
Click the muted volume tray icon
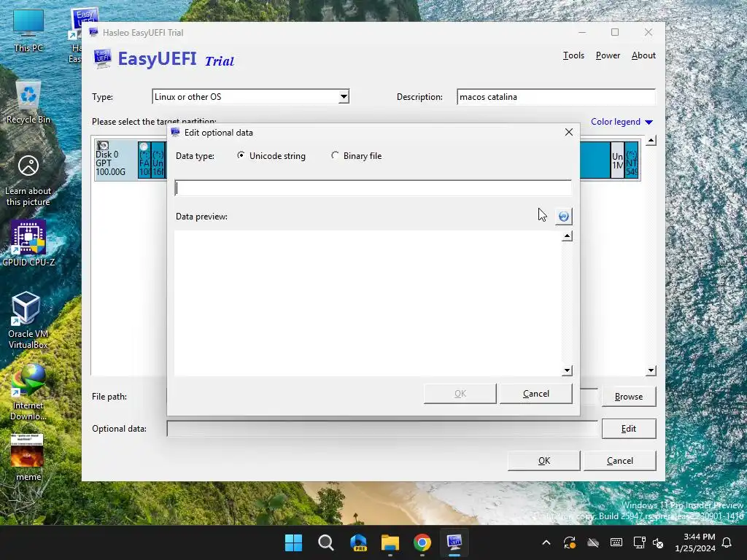pos(658,542)
